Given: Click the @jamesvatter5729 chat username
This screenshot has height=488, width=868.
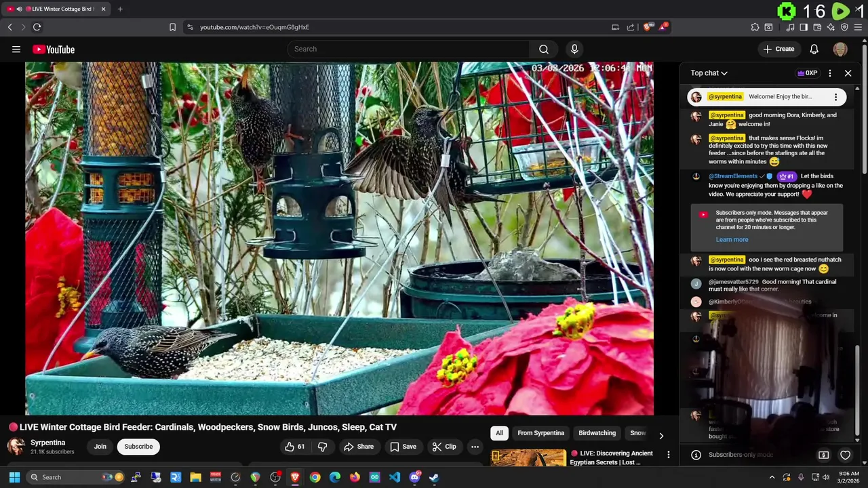Looking at the screenshot, I should coord(733,282).
